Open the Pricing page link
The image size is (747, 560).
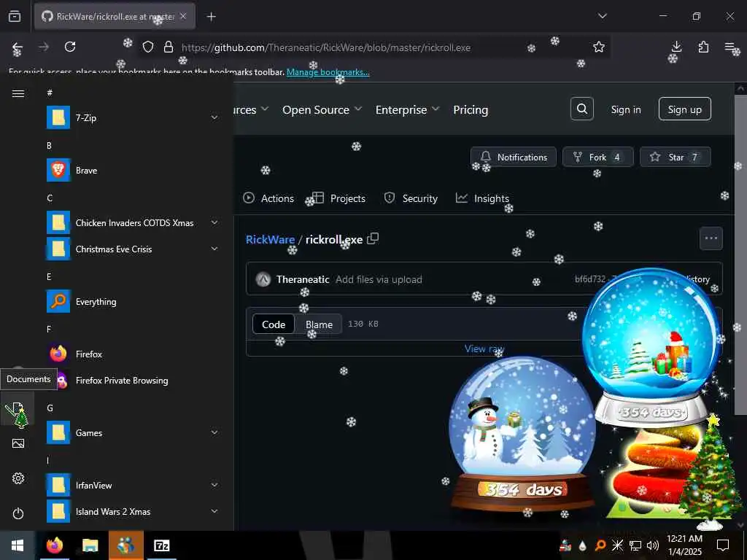pyautogui.click(x=471, y=109)
